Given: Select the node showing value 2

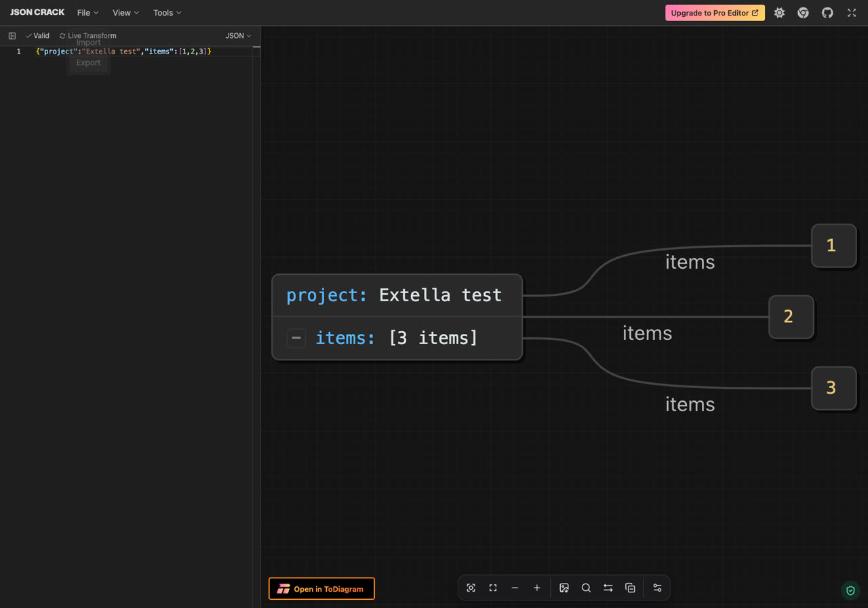Looking at the screenshot, I should 791,317.
